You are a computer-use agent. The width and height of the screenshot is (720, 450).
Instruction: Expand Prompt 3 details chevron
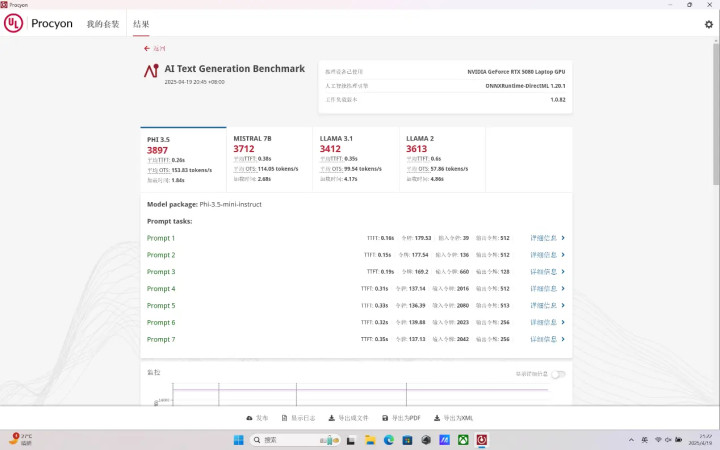tap(563, 271)
